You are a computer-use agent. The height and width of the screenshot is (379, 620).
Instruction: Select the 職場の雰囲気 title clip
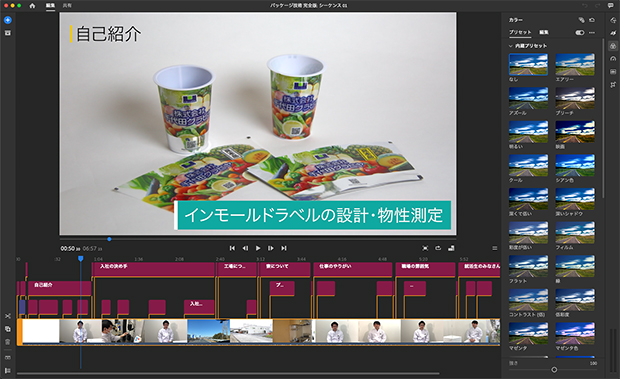425,269
